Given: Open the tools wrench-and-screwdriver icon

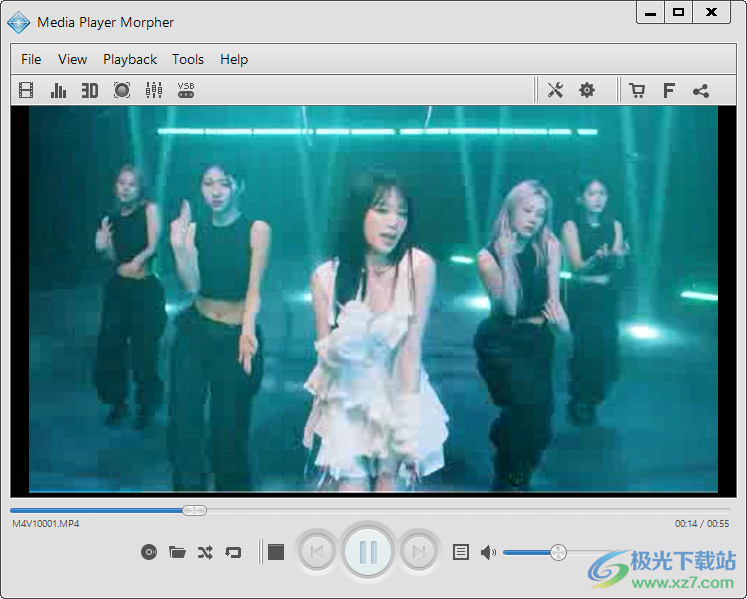Looking at the screenshot, I should tap(555, 90).
